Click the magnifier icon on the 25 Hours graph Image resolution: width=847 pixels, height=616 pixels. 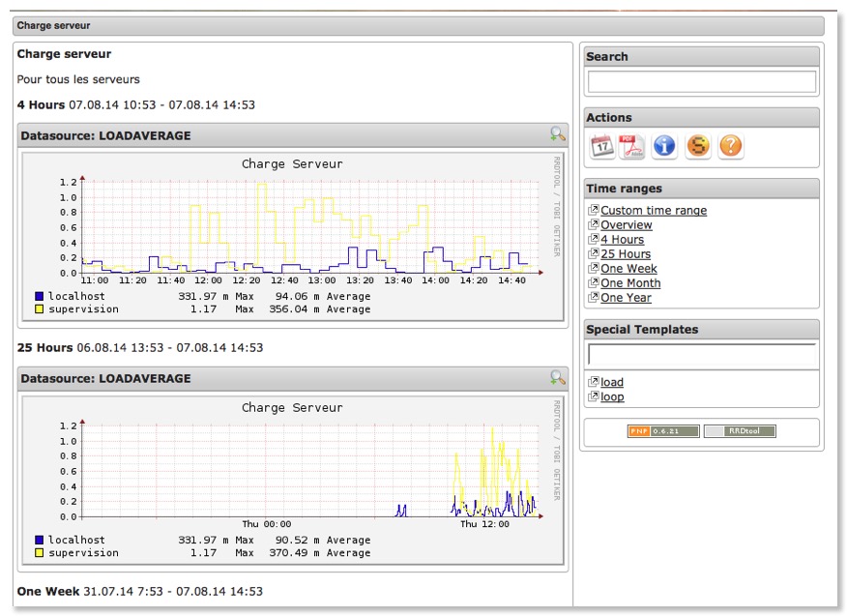(557, 378)
